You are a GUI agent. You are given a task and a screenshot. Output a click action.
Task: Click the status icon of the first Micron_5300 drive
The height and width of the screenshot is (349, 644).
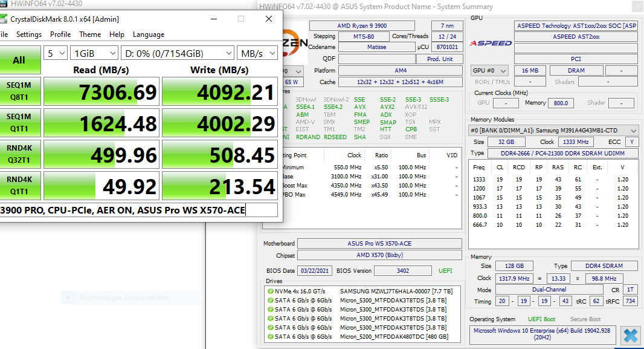coord(270,300)
